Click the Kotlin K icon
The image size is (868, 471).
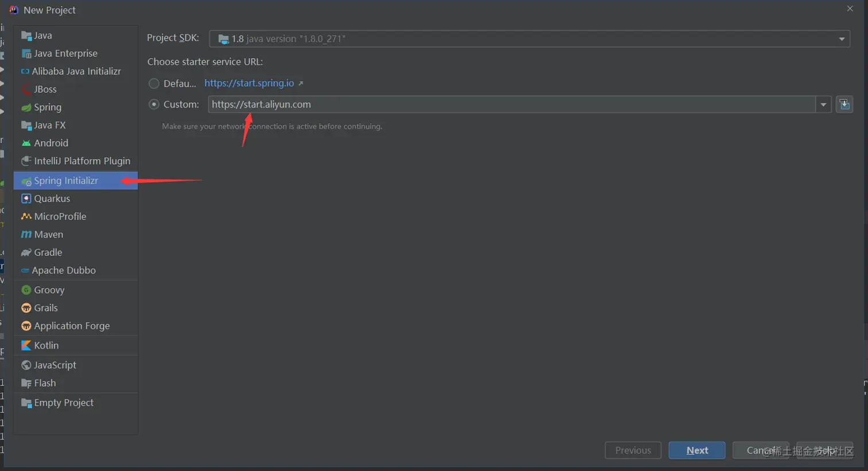coord(26,345)
